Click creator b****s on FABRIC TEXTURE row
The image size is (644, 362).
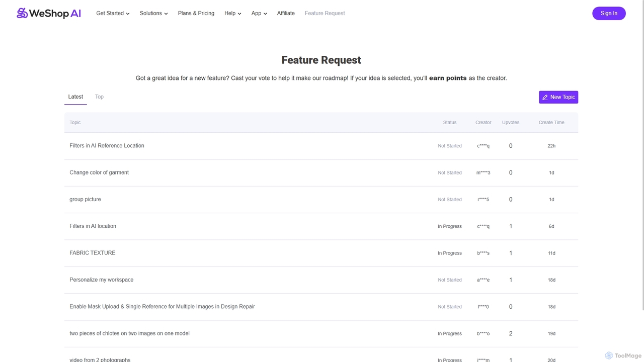484,253
